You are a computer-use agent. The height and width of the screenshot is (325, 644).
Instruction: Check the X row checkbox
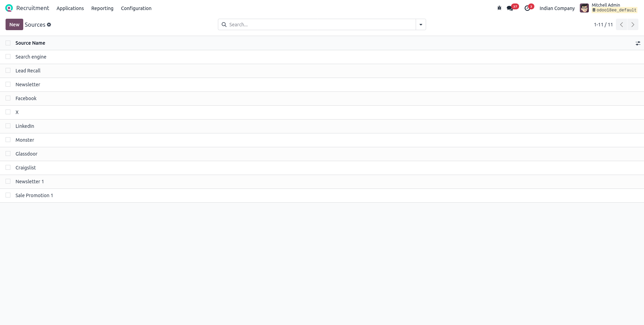(8, 112)
